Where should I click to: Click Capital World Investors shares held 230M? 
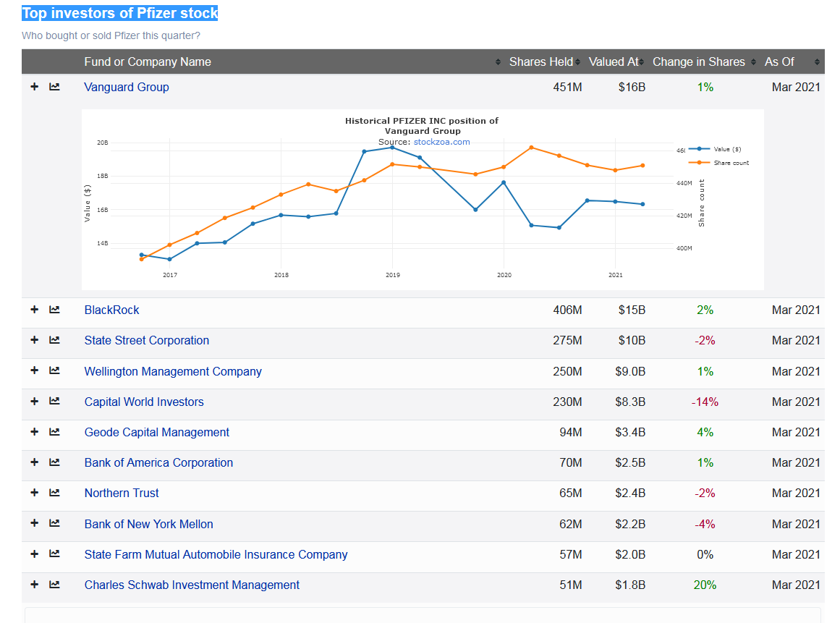click(x=567, y=402)
